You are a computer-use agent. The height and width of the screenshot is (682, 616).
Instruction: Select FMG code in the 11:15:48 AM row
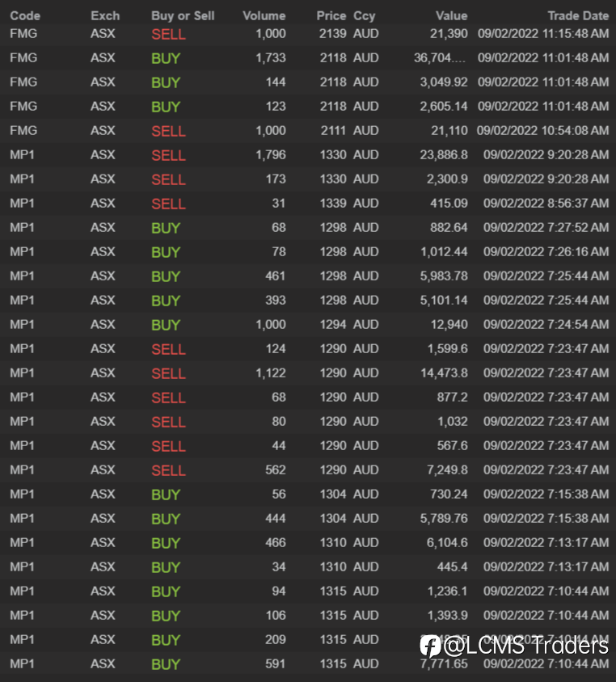[x=23, y=33]
